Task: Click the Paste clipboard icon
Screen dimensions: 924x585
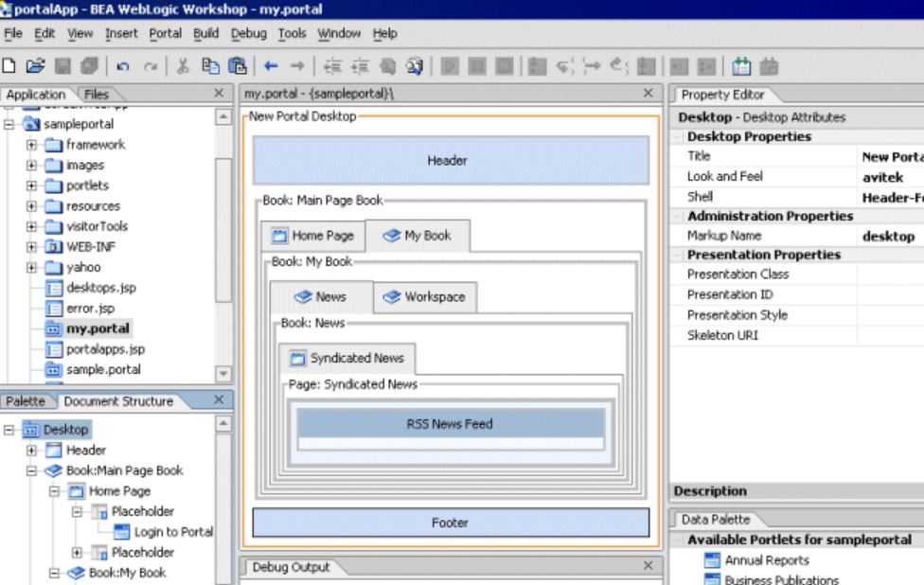Action: (x=237, y=66)
